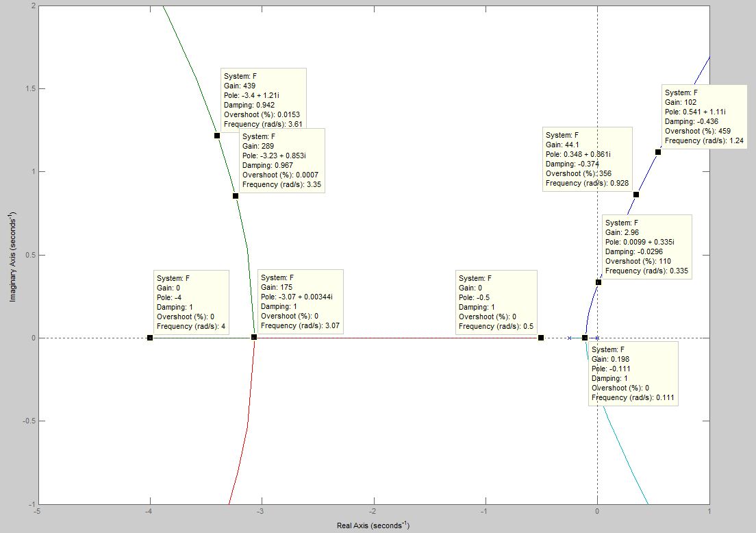Viewport: 756px width, 533px height.
Task: Select the black marker for gain 0.198
Action: click(x=585, y=338)
